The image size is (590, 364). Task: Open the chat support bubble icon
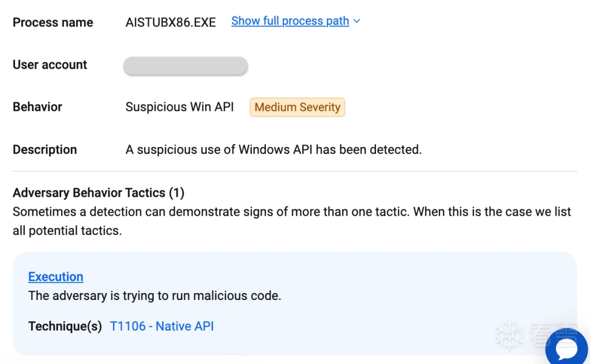point(567,347)
